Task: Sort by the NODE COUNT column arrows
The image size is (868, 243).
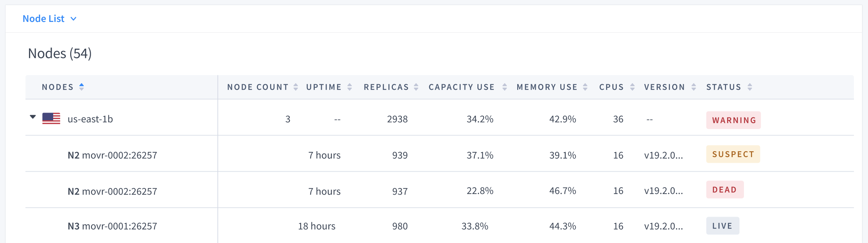Action: 295,87
